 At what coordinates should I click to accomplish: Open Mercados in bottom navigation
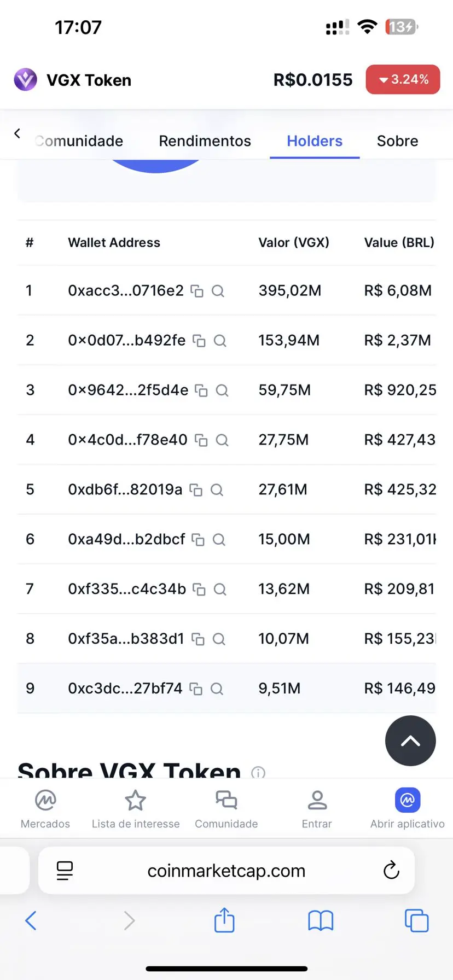pyautogui.click(x=45, y=809)
